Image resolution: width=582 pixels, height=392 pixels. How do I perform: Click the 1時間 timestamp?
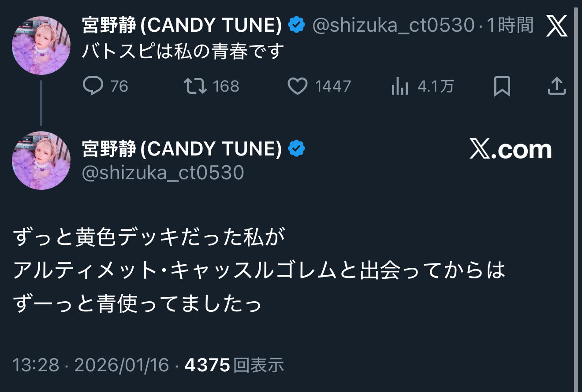[x=510, y=26]
